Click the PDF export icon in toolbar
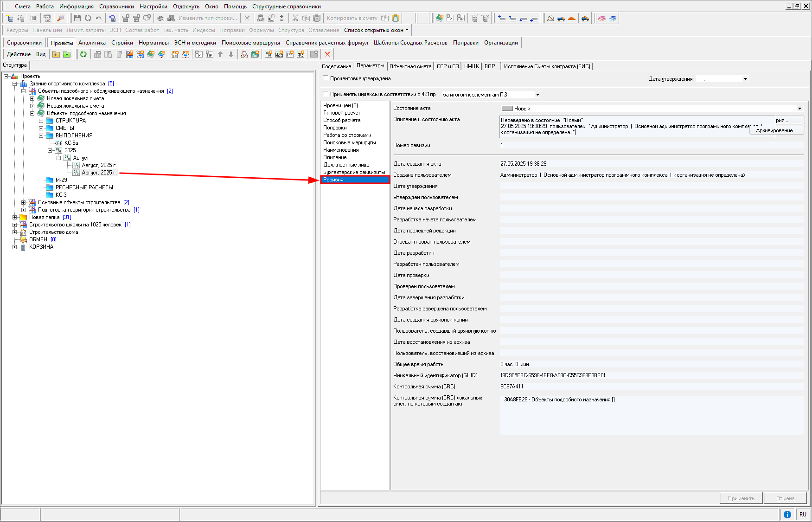This screenshot has height=522, width=812. pos(47,18)
